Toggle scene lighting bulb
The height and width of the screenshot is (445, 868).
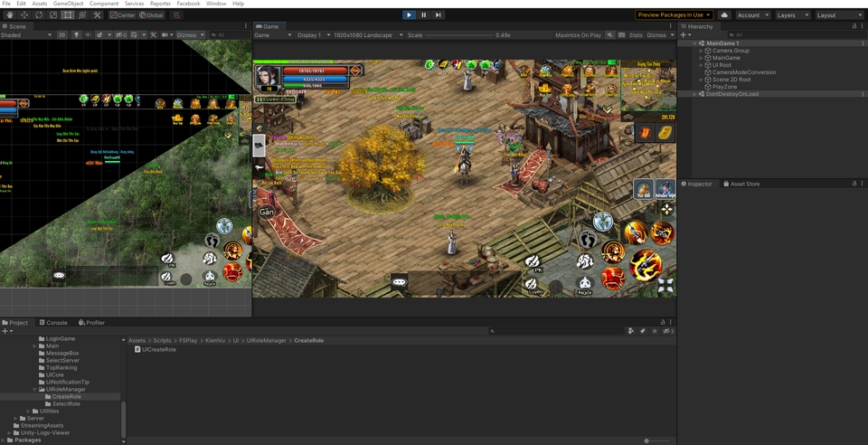[x=76, y=35]
